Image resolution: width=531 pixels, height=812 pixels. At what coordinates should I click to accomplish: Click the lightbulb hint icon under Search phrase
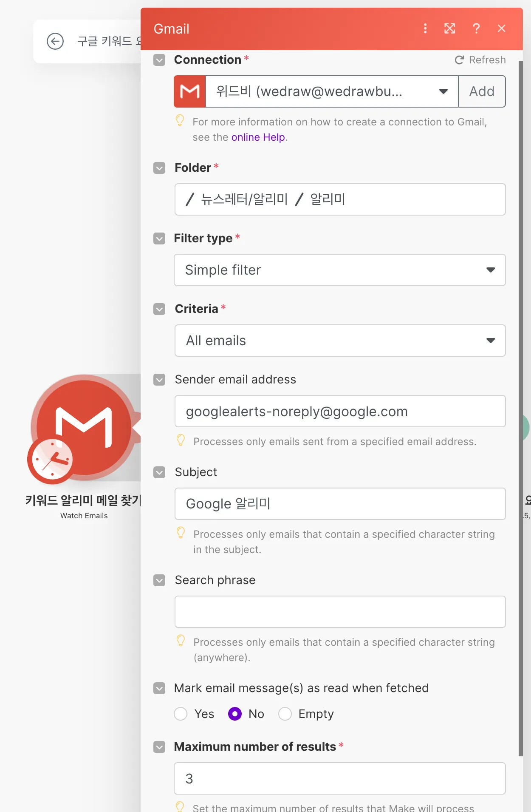[181, 641]
